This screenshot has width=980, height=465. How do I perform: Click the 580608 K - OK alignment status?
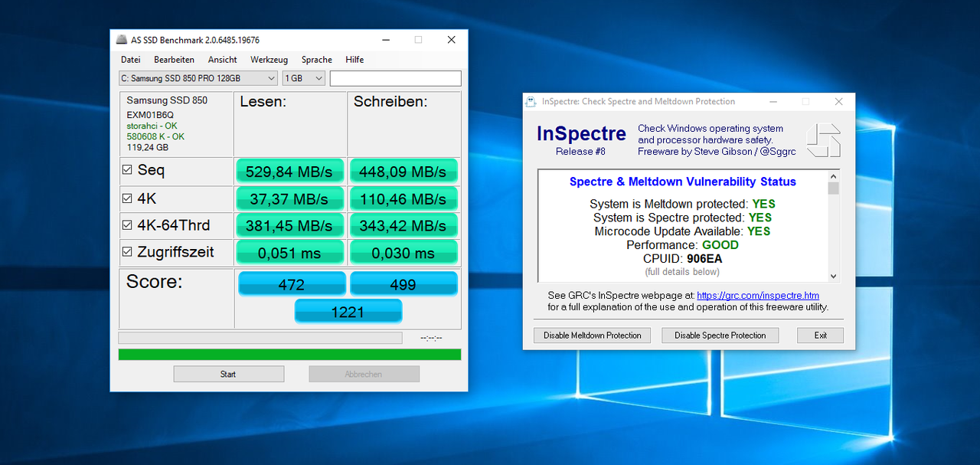tap(155, 136)
